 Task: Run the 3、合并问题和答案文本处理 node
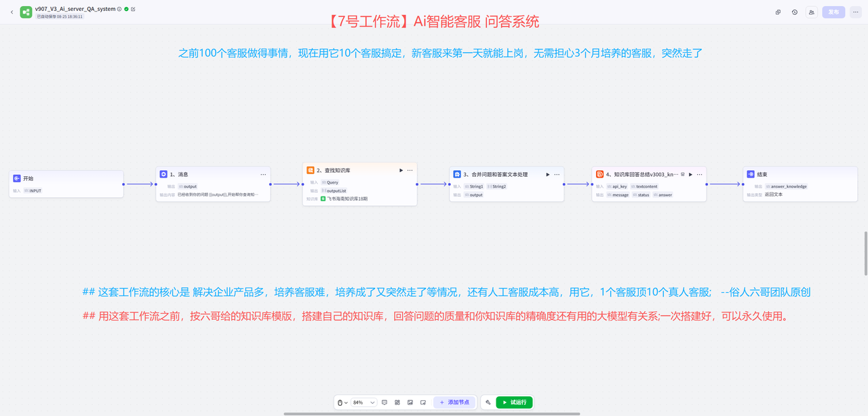tap(548, 175)
